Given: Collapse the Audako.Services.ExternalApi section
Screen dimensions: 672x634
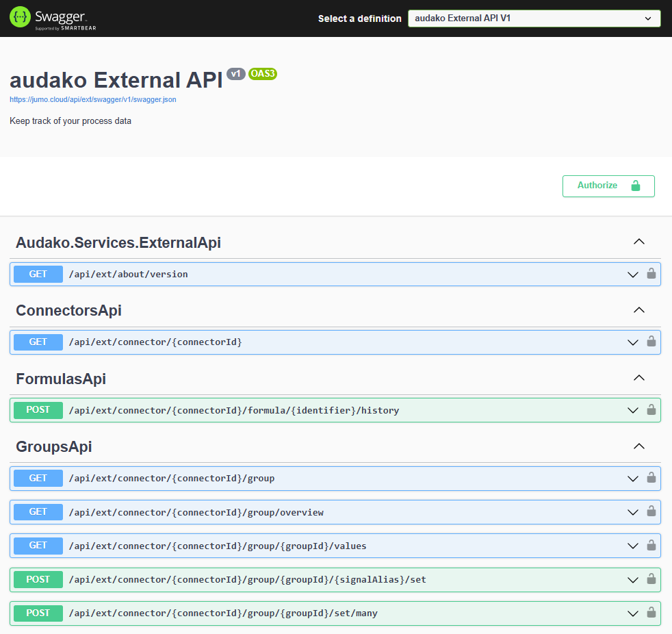Looking at the screenshot, I should coord(639,242).
